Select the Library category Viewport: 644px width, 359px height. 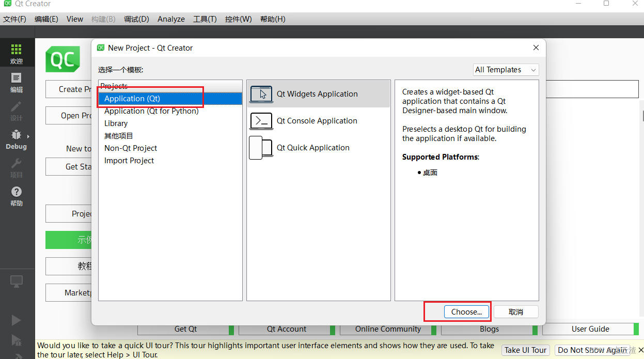tap(170, 123)
